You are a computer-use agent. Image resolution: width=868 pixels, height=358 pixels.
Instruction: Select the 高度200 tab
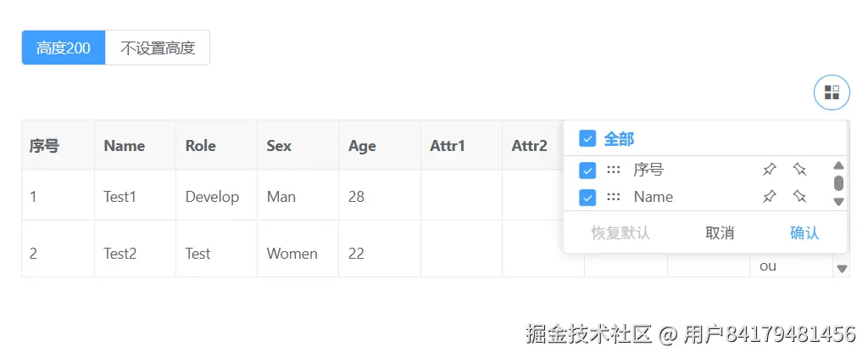click(64, 48)
